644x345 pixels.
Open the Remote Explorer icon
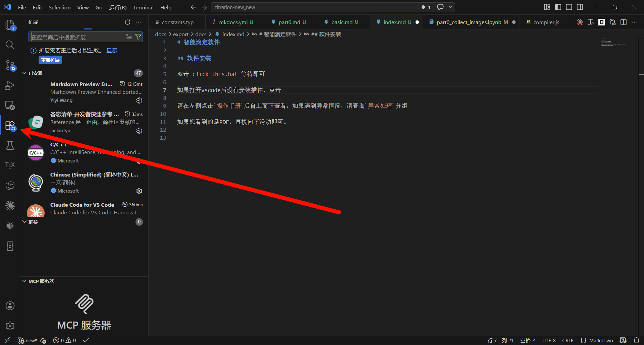click(x=10, y=106)
